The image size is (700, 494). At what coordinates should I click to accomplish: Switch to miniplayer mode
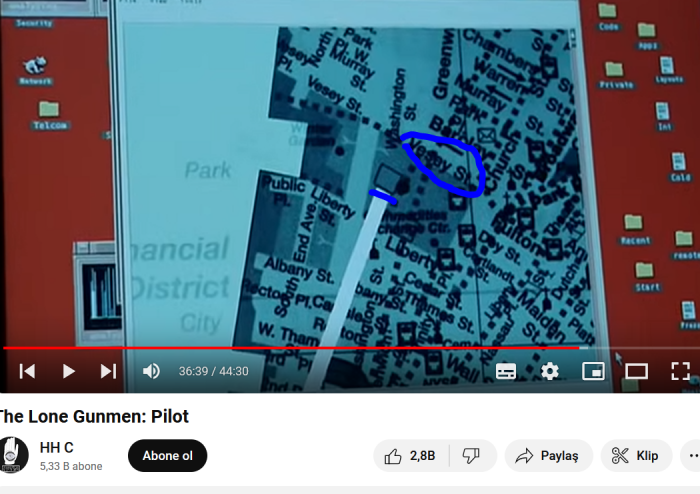pyautogui.click(x=593, y=371)
